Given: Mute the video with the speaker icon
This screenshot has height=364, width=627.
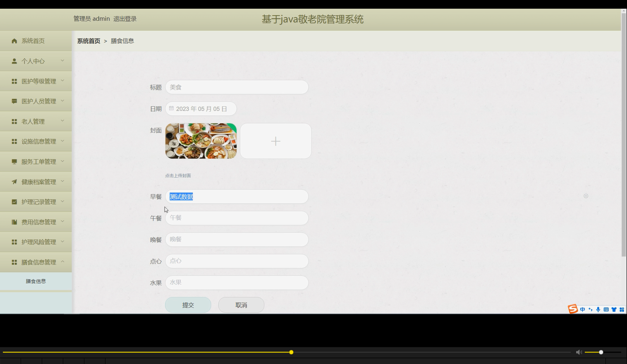Looking at the screenshot, I should (579, 352).
